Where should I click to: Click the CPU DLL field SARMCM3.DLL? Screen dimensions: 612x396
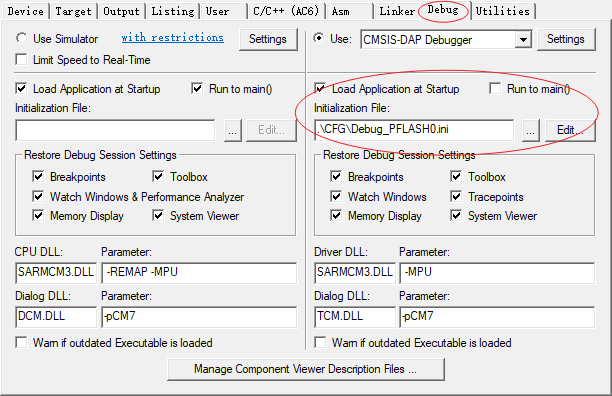(x=56, y=272)
